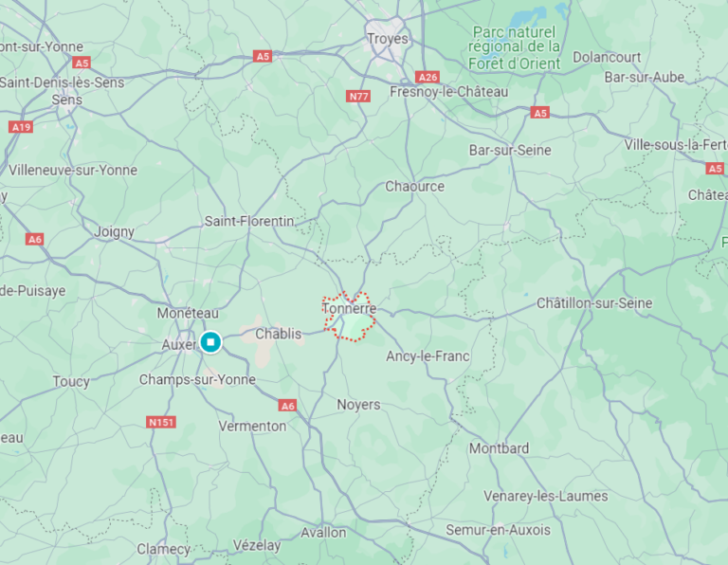The image size is (728, 565).
Task: Click the Bar-sur-Seine label
Action: tap(510, 150)
